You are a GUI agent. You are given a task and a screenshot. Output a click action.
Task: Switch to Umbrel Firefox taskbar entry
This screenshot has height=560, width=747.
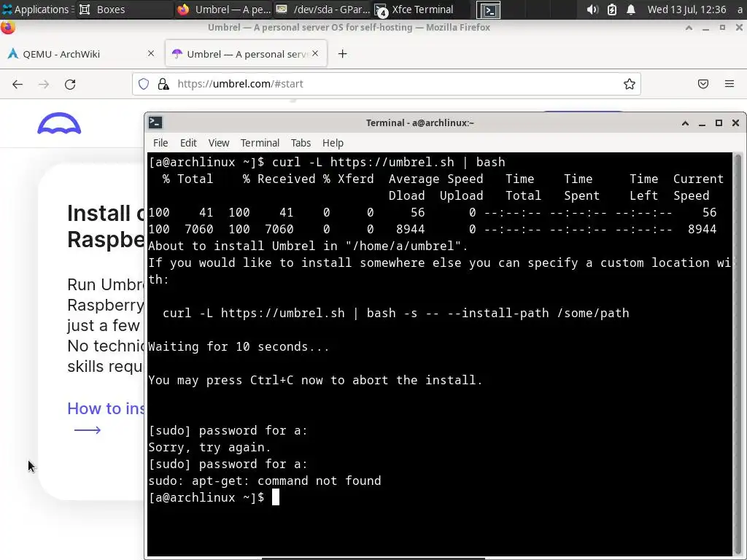coord(224,9)
